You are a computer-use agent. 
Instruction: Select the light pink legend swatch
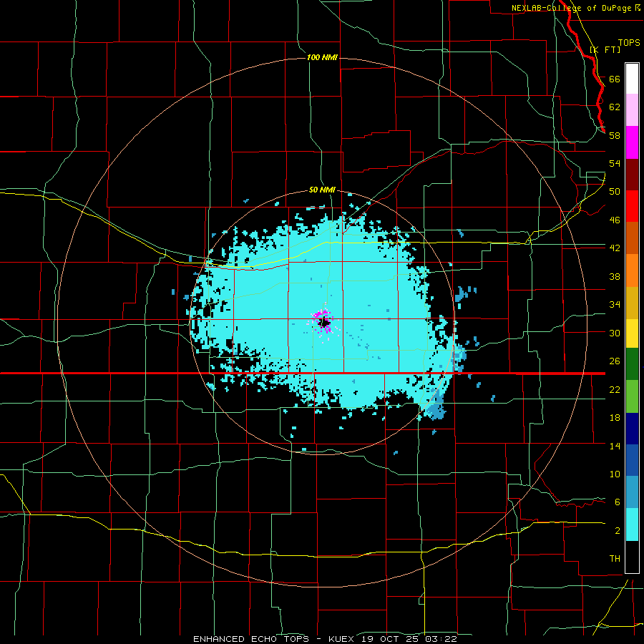click(x=632, y=110)
